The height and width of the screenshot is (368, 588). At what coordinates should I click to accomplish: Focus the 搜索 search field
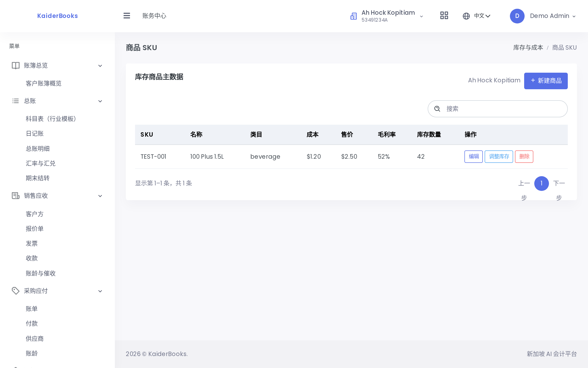498,109
